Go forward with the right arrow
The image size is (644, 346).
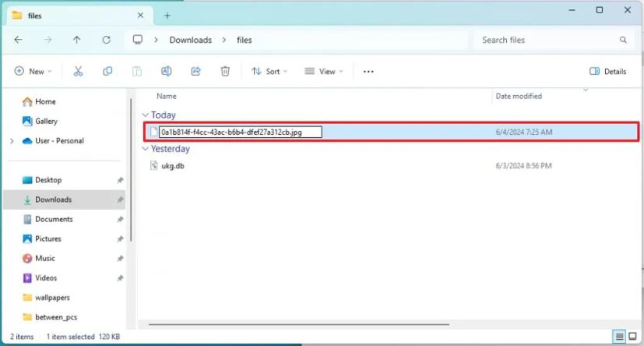click(x=48, y=40)
